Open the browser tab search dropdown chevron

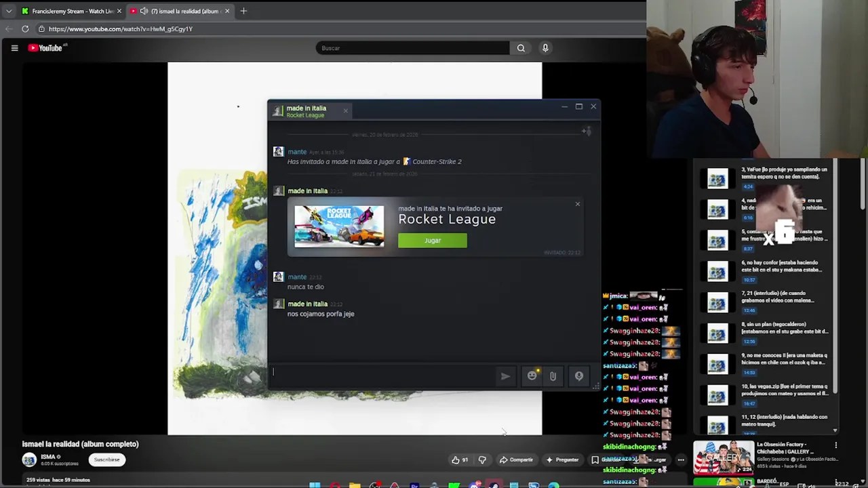(x=9, y=11)
